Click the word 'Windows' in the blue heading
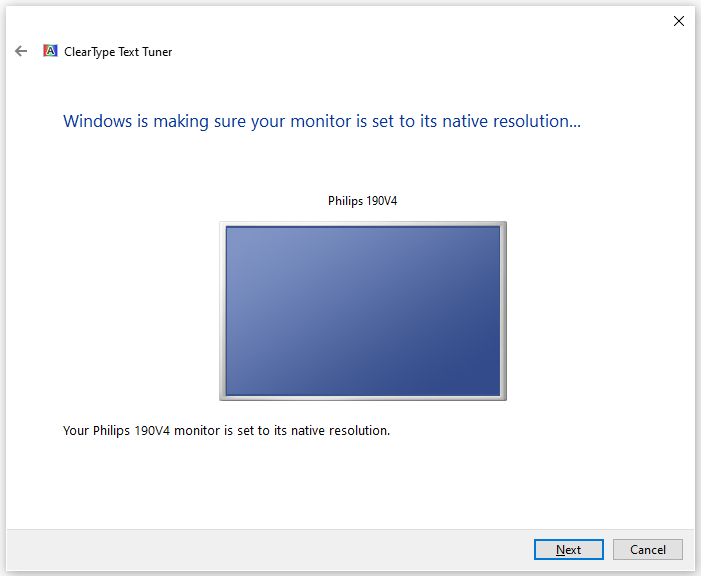 [98, 122]
